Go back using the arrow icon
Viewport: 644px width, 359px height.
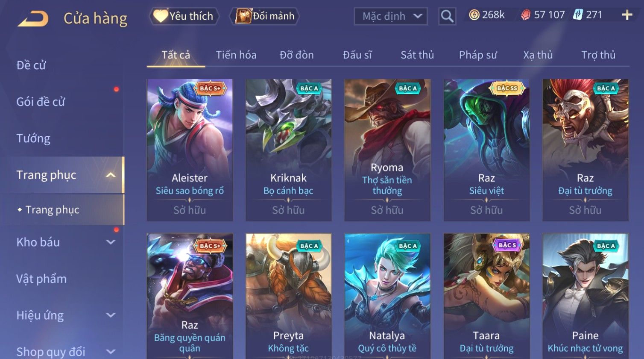click(33, 19)
